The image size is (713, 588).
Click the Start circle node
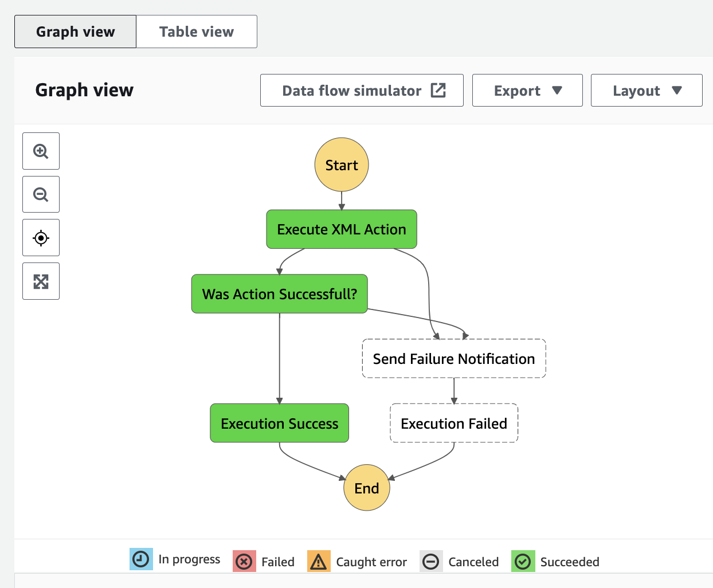(x=342, y=164)
